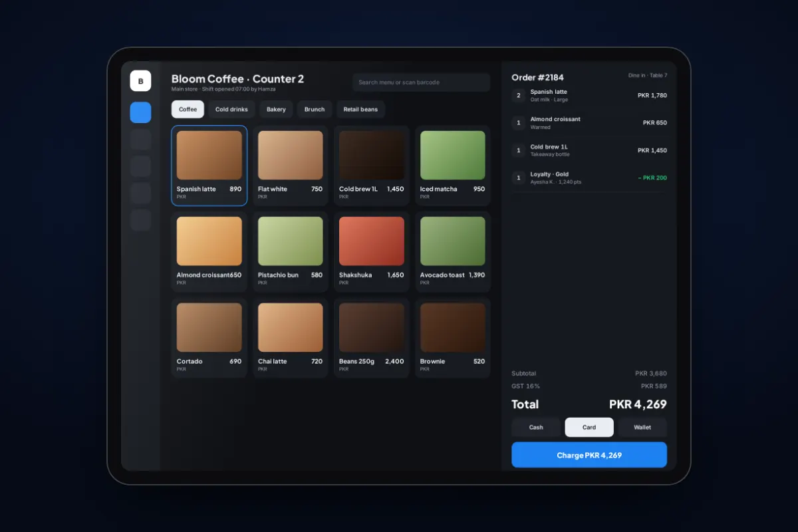Click the "PKR 589" tax value
The width and height of the screenshot is (798, 532).
pyautogui.click(x=654, y=386)
